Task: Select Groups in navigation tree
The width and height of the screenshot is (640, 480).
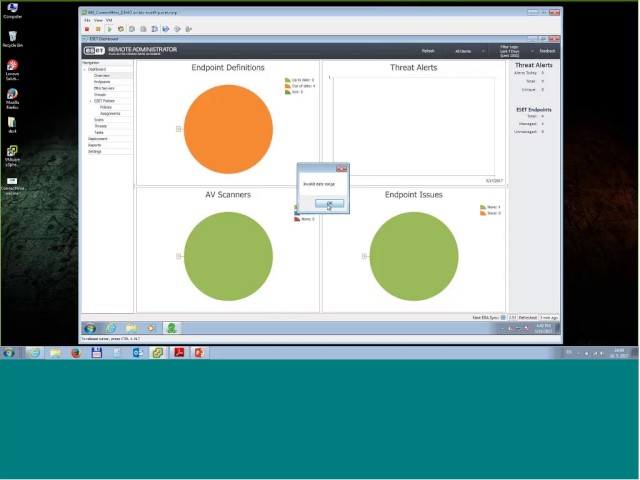Action: pyautogui.click(x=100, y=95)
